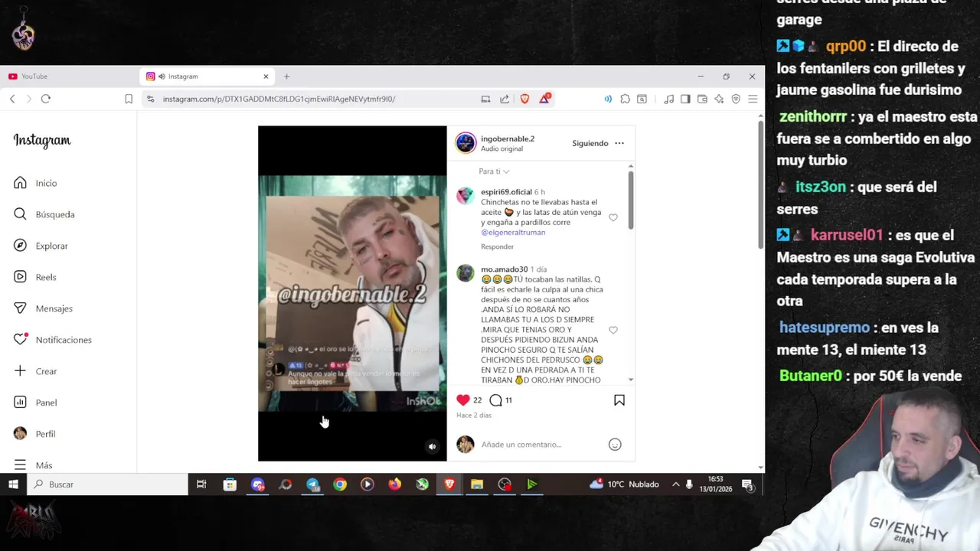This screenshot has height=551, width=980.
Task: Toggle browser sidebar panel
Action: click(685, 99)
